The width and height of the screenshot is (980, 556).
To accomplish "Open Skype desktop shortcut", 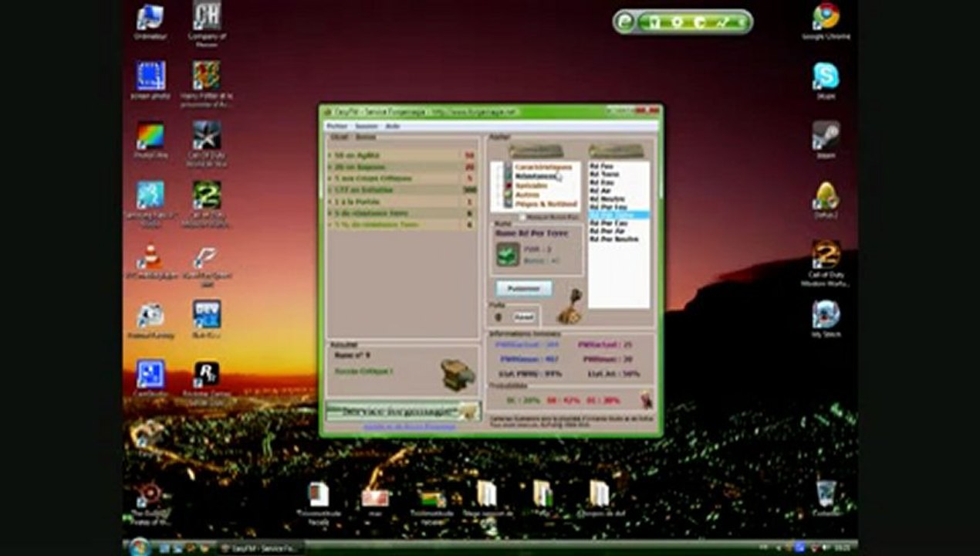I will (x=826, y=81).
